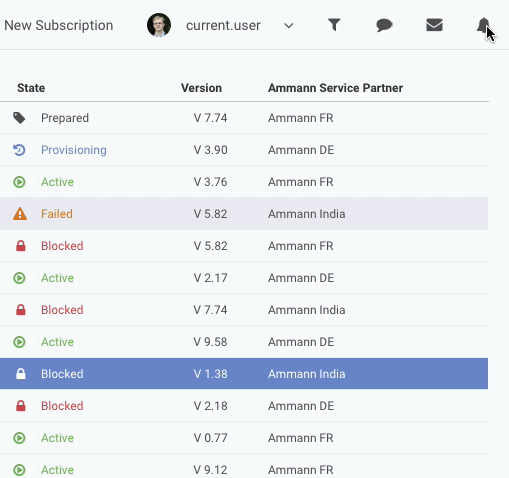Viewport: 509px width, 478px height.
Task: Click Ammann FR in the Blocked V 5.82 row
Action: click(301, 246)
